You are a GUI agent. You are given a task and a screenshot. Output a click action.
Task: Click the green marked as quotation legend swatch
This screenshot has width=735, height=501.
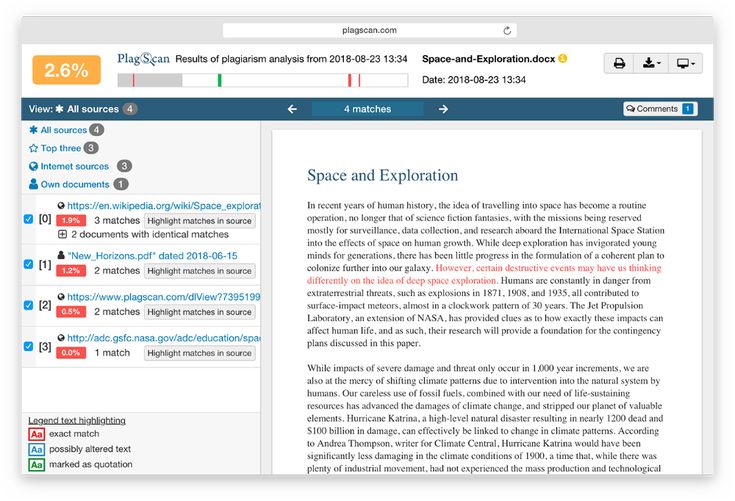tap(37, 465)
